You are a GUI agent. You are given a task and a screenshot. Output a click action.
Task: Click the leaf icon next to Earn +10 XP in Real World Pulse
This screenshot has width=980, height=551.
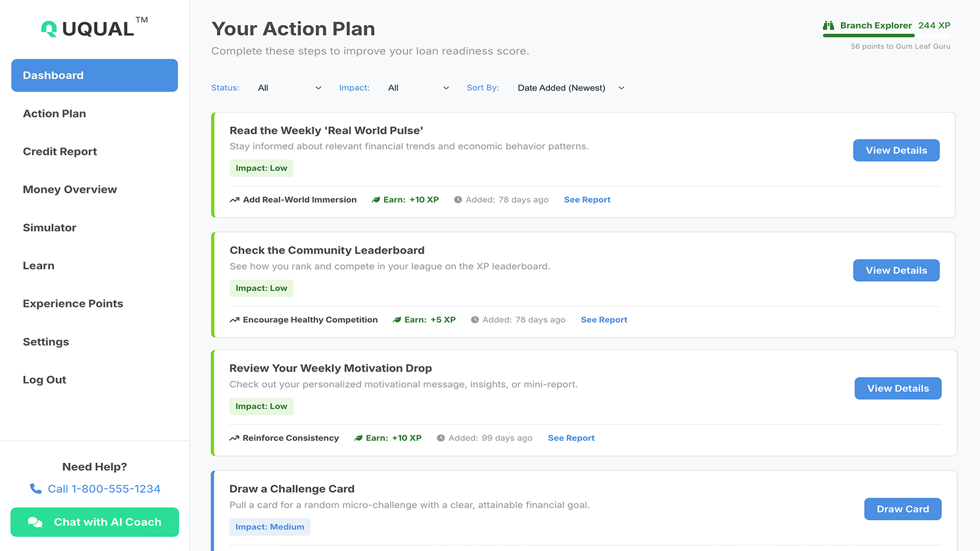pos(376,200)
